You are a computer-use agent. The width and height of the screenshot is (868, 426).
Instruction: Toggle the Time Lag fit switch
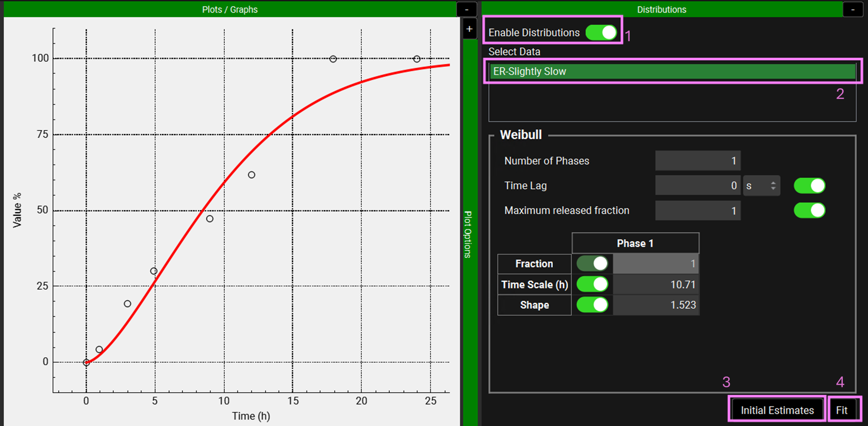coord(809,186)
